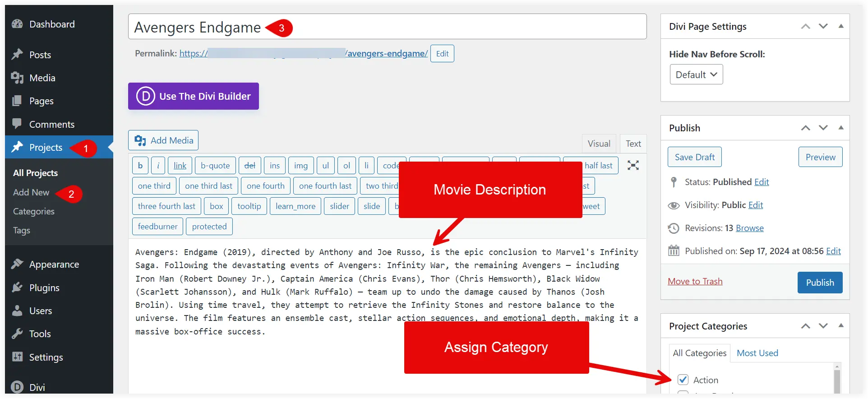This screenshot has width=868, height=399.
Task: Click the Add Media button
Action: coord(163,140)
